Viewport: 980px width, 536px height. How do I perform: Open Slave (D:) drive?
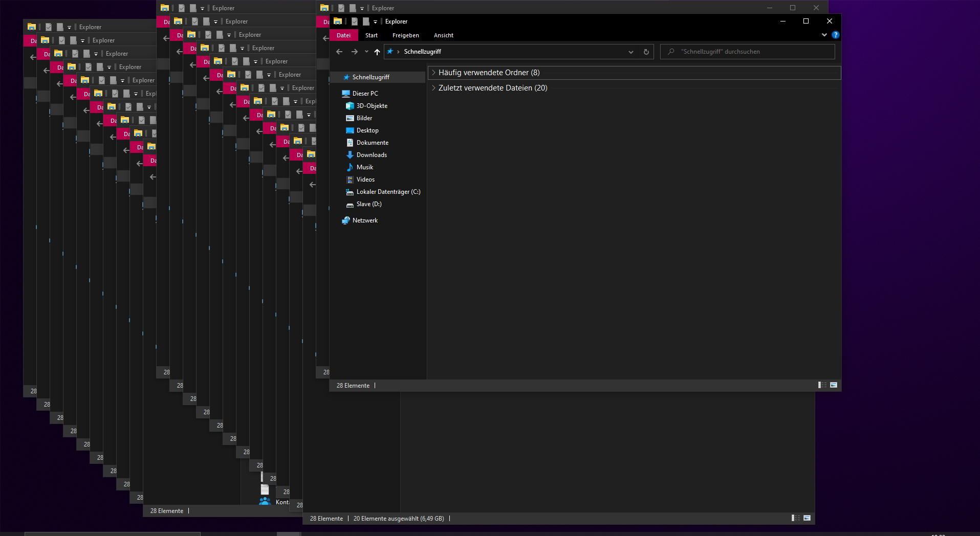[x=369, y=204]
